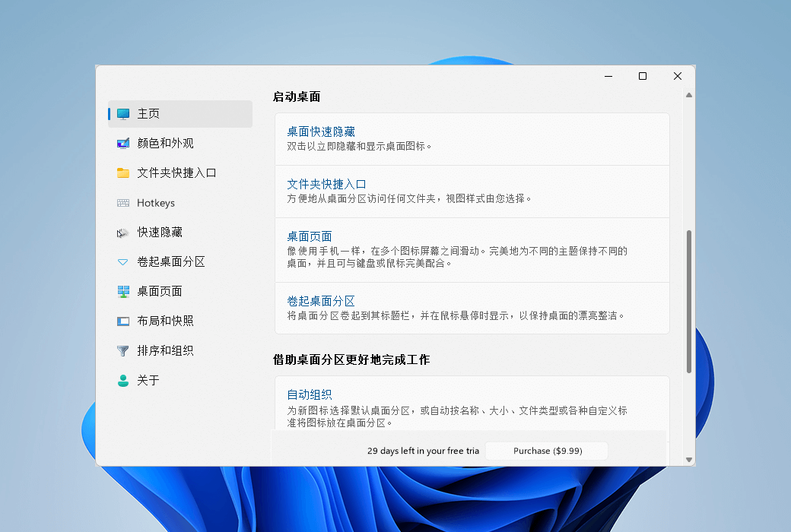
Task: Click the monitor icon beside 主页
Action: coord(123,114)
